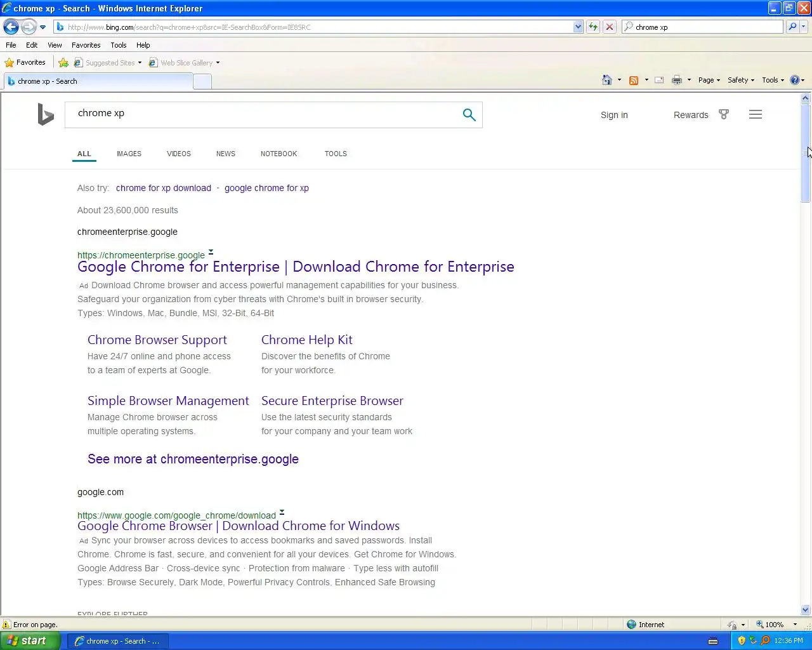
Task: Click the browser Forward arrow button
Action: click(x=29, y=27)
